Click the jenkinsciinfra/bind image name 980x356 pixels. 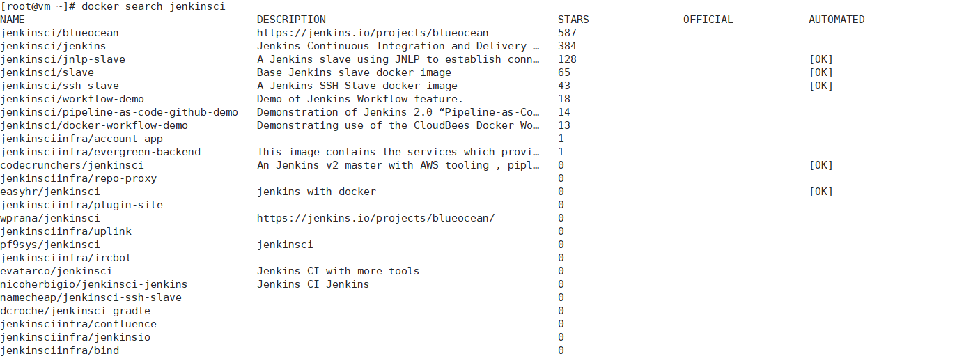[x=59, y=350]
